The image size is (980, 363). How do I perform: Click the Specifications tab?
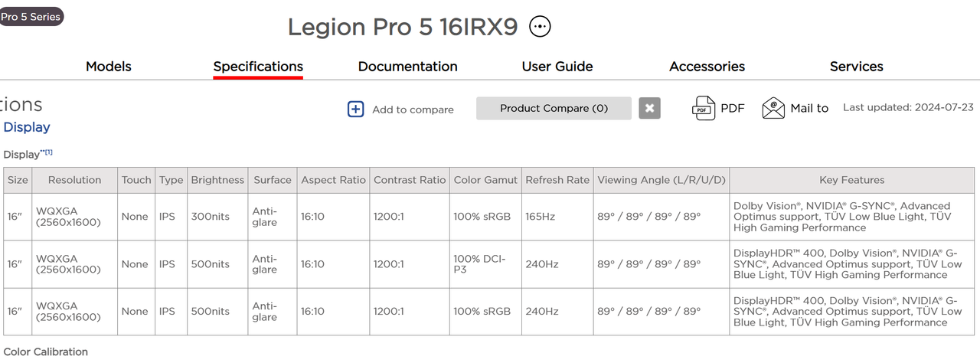coord(258,67)
